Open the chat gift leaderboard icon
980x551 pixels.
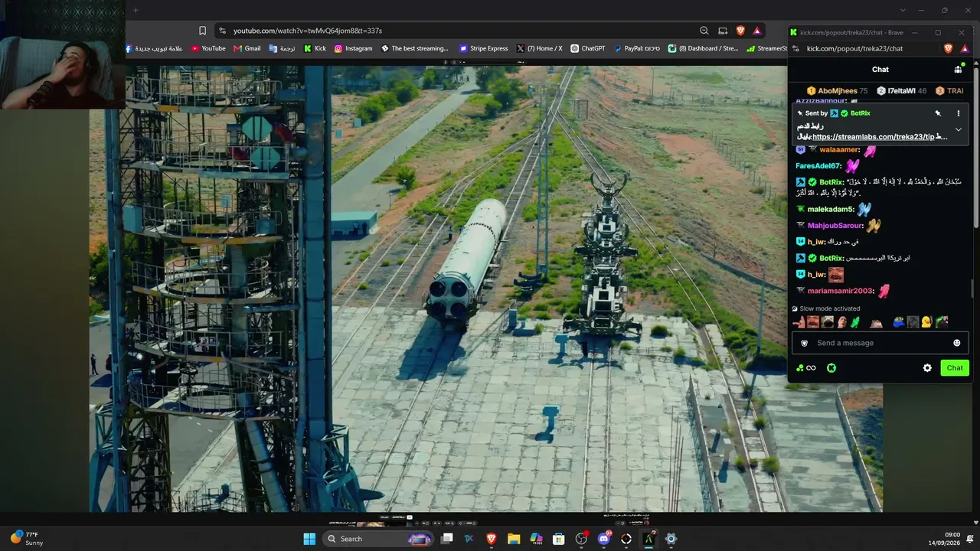tap(958, 69)
